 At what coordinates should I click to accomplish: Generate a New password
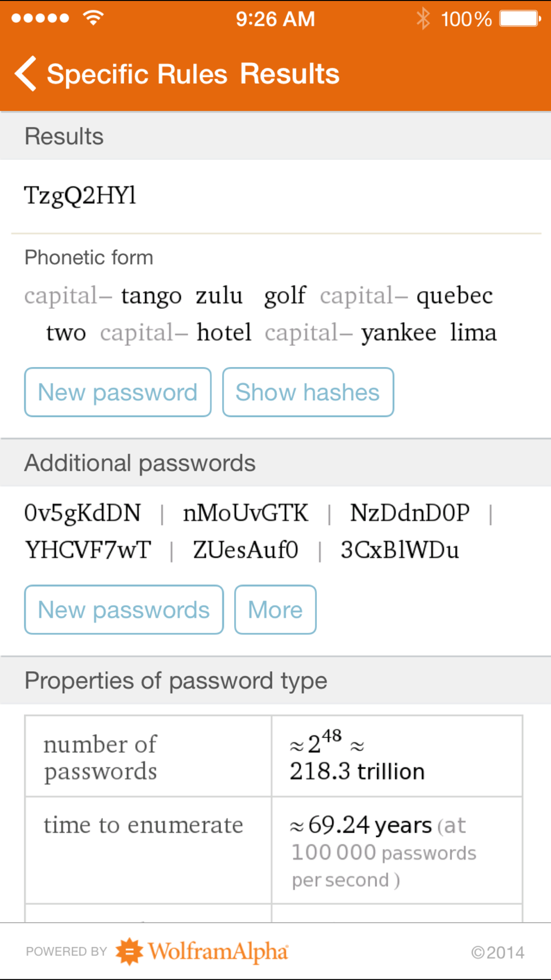point(118,392)
